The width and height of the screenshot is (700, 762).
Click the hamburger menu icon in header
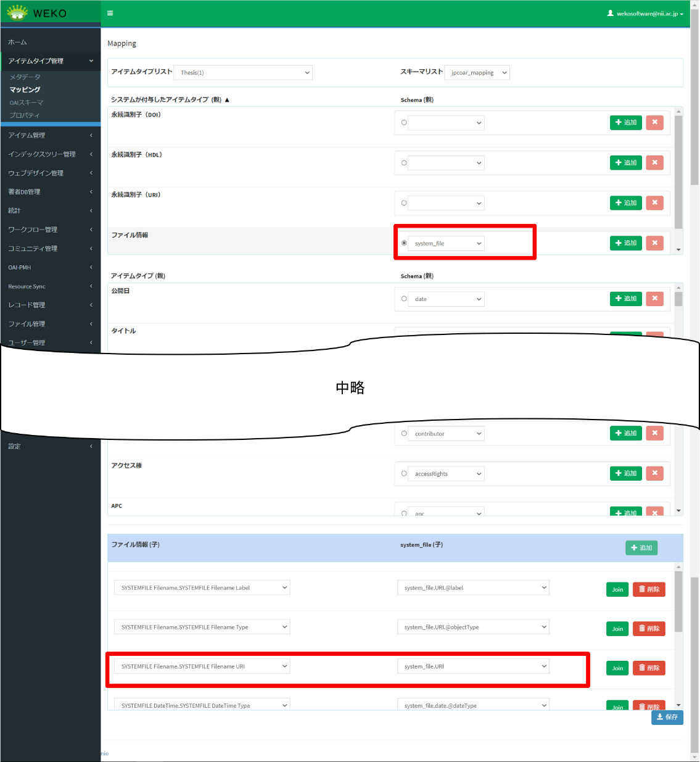pos(110,13)
